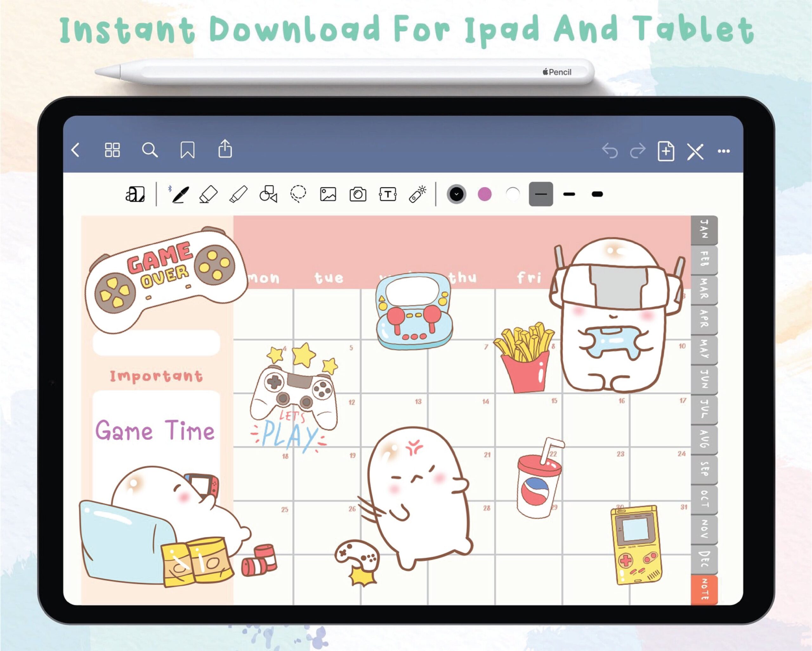Bookmark the current page
The width and height of the screenshot is (812, 651).
187,149
